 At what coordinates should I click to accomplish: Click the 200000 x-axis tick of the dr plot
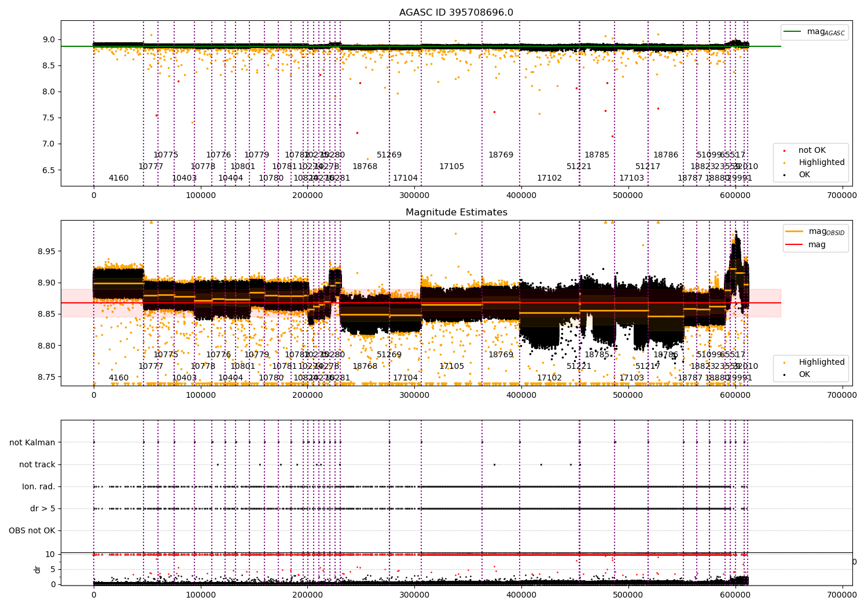coord(308,594)
